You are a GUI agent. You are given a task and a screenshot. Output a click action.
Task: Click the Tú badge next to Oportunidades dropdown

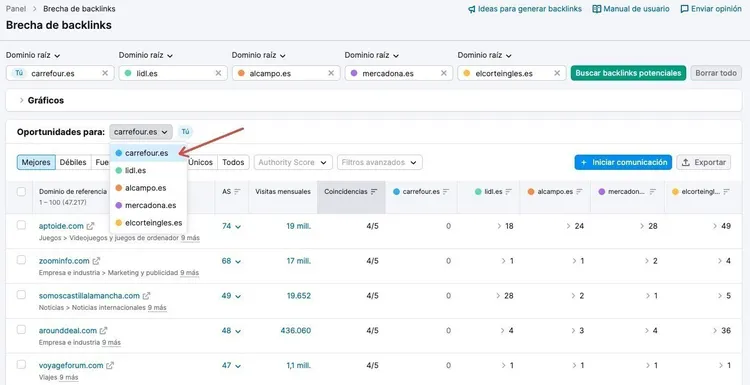click(185, 132)
